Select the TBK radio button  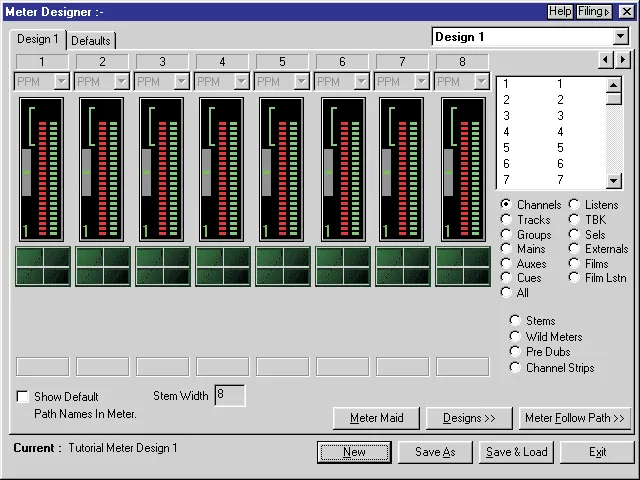click(574, 219)
